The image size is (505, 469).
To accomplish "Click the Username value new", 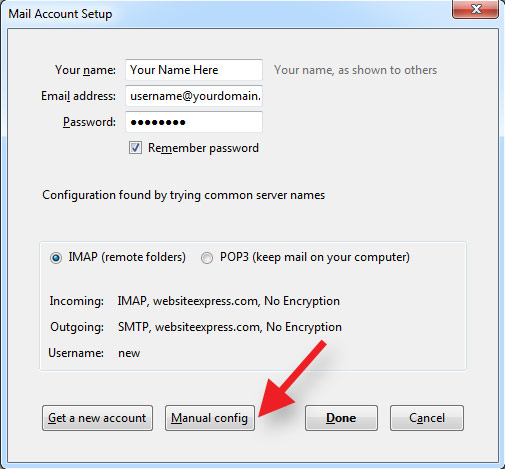I will coord(129,353).
